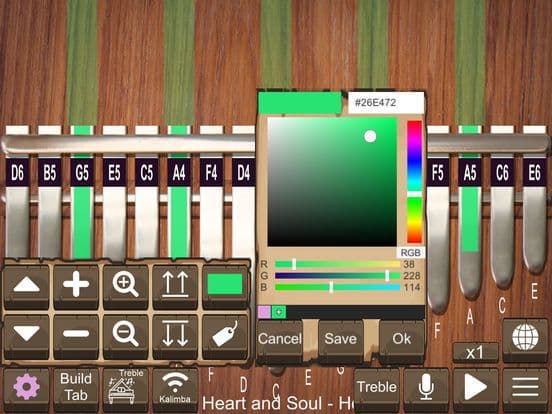Viewport: 552px width, 414px height.
Task: Open the hamburger menu
Action: point(525,389)
